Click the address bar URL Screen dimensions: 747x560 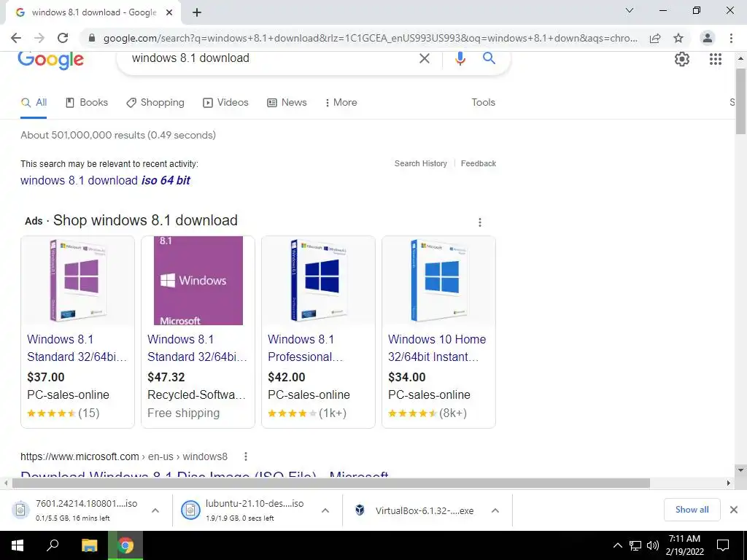tap(370, 38)
